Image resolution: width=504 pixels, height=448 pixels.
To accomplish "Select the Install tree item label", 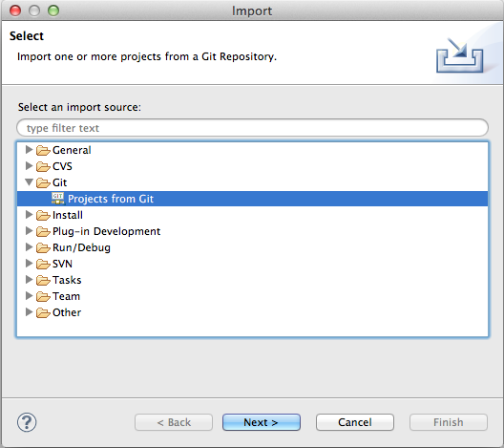I will click(x=68, y=215).
